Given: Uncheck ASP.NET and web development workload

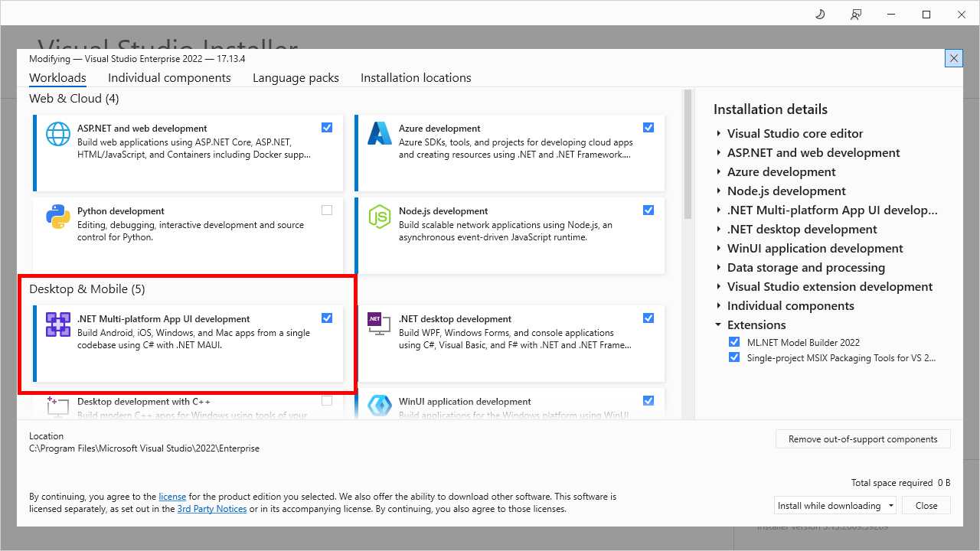Looking at the screenshot, I should [327, 128].
